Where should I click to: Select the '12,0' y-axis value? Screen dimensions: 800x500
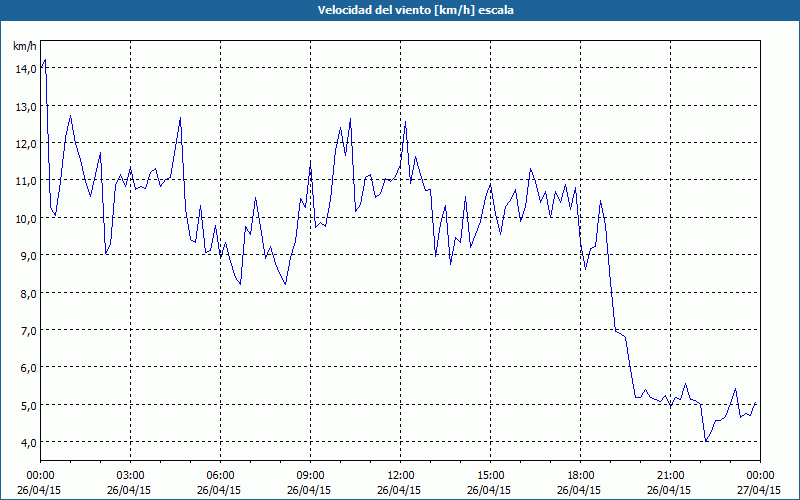(x=26, y=144)
